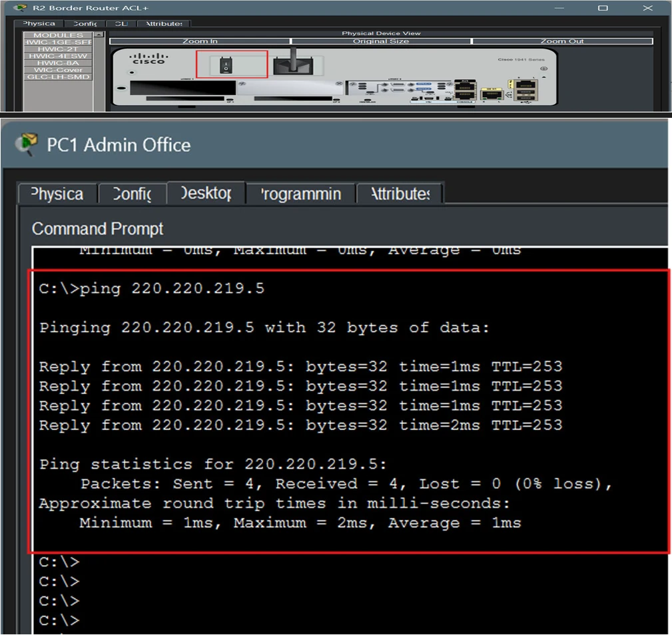Select HWIC-1GE-SFP module

coord(58,42)
